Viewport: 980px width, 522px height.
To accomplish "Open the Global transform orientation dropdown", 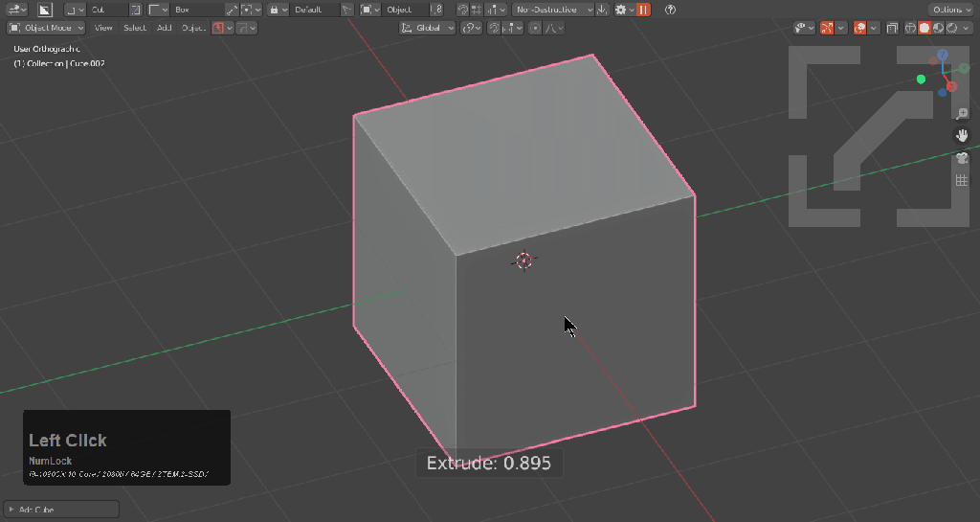I will (x=427, y=28).
